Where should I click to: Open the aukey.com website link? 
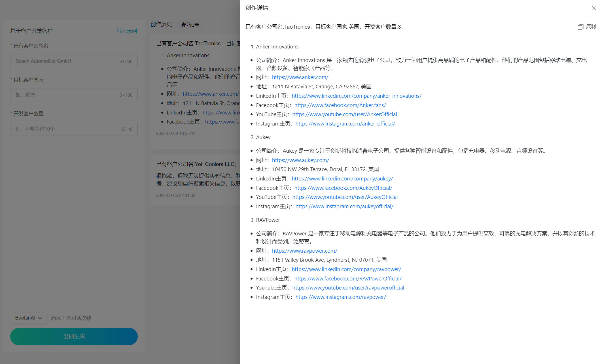[x=300, y=160]
